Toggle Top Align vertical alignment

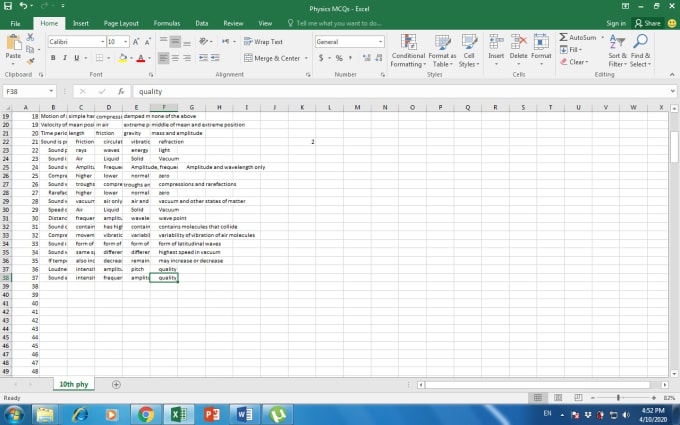pos(163,41)
